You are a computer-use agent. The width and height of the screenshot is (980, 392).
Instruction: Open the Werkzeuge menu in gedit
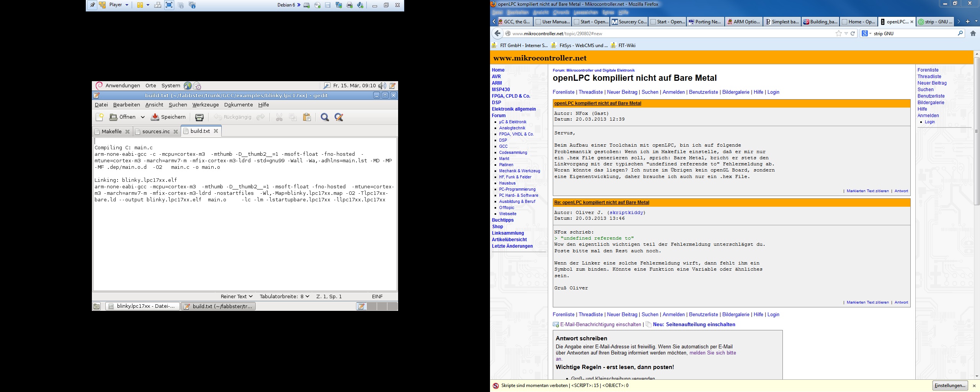pos(206,105)
